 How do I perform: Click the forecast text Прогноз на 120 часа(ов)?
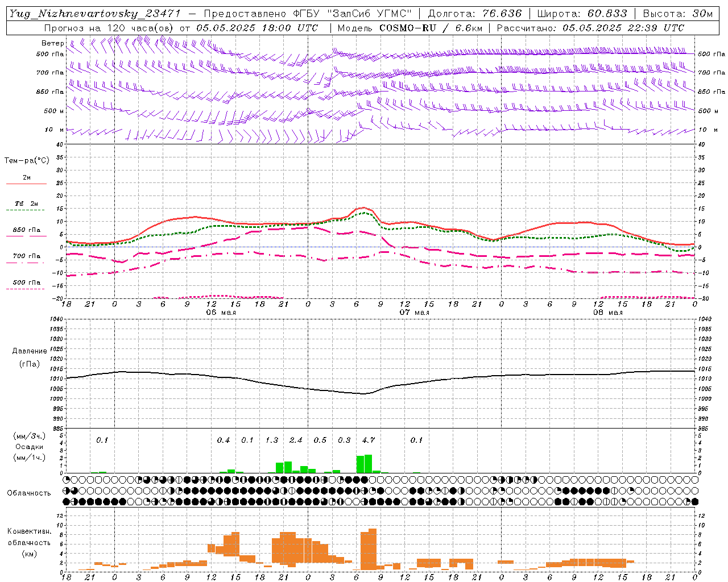point(109,28)
